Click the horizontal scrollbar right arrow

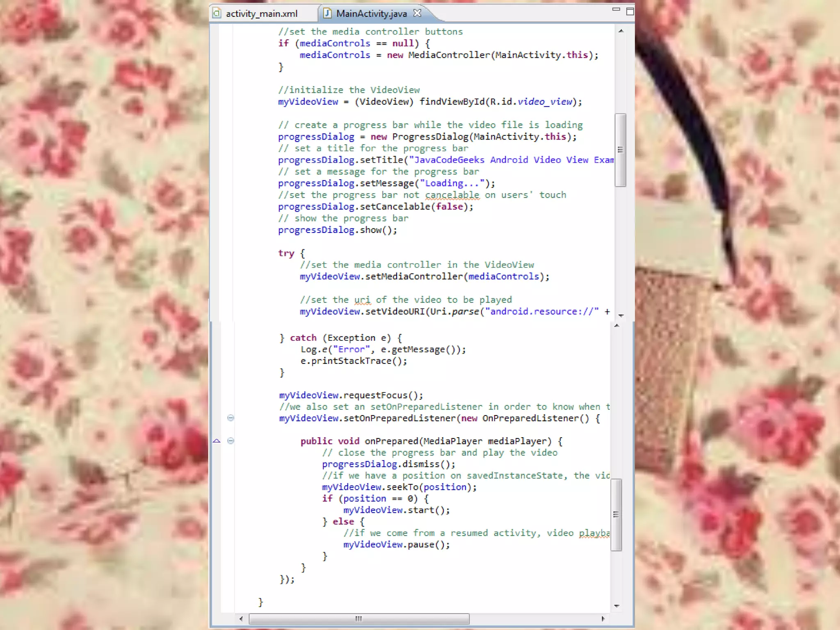point(603,619)
